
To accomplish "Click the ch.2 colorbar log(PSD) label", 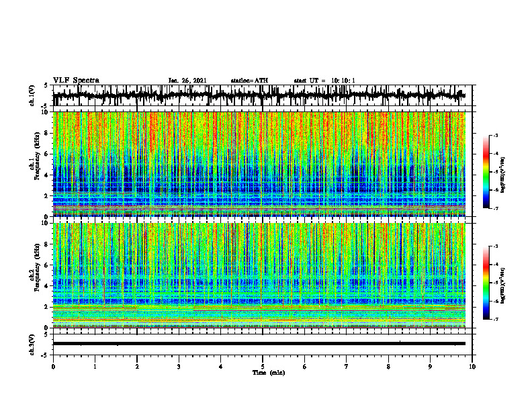I will (503, 285).
